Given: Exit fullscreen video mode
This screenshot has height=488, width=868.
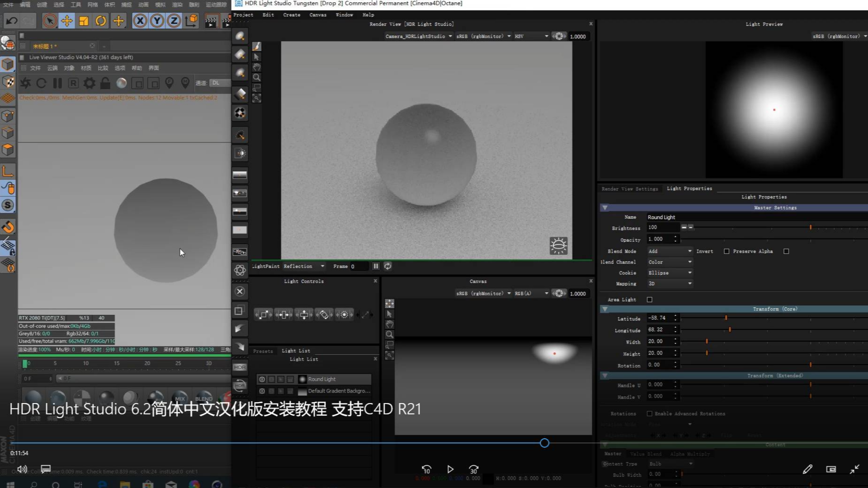Looking at the screenshot, I should click(x=854, y=469).
